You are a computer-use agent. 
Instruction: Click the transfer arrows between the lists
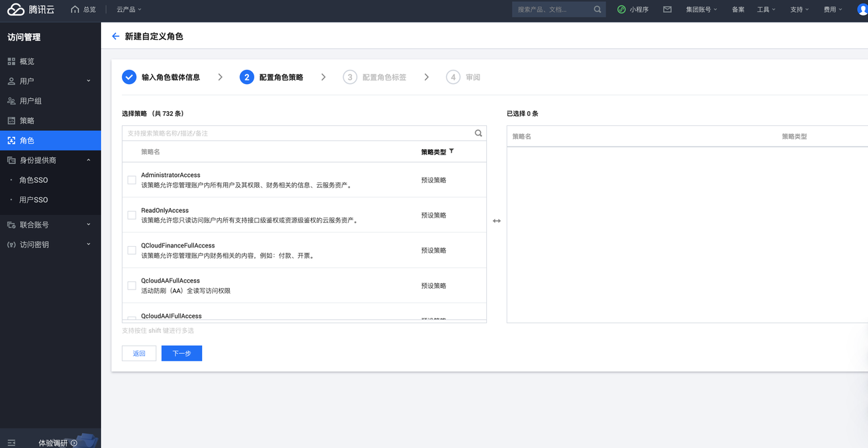click(496, 221)
